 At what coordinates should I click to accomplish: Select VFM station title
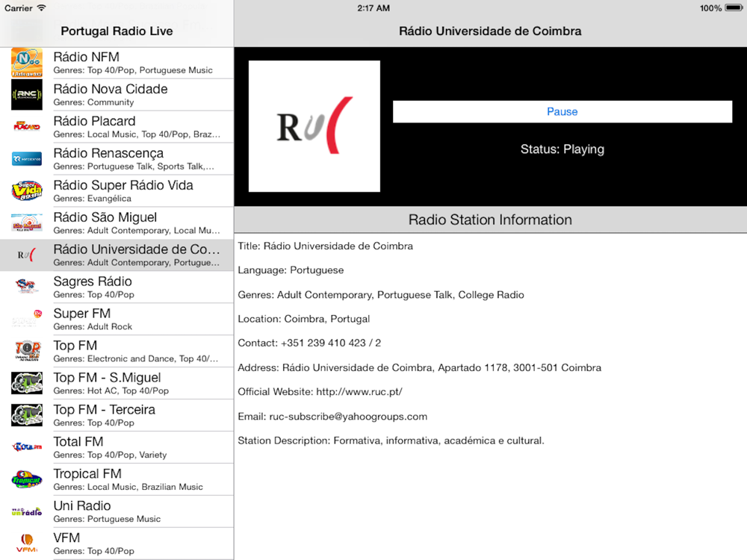coord(66,538)
